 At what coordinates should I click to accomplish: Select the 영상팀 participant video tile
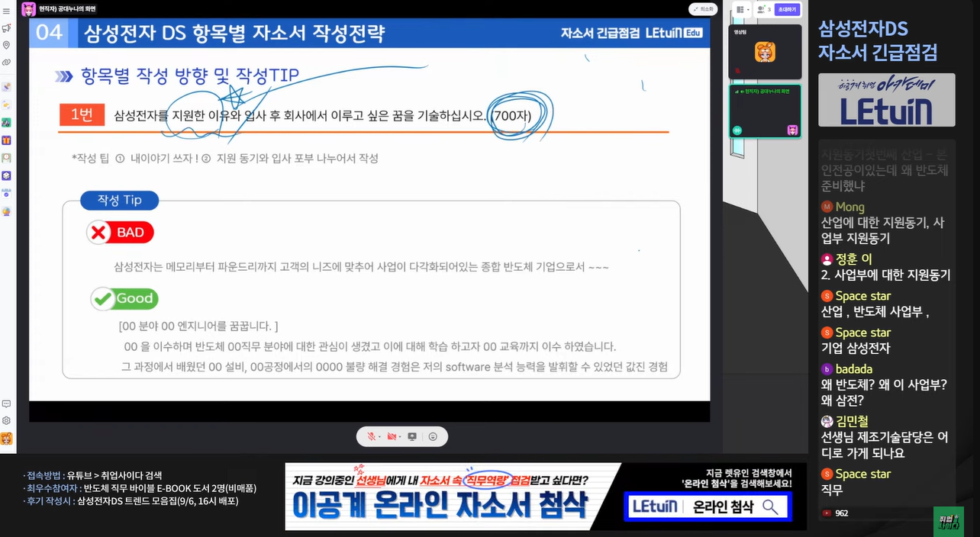pyautogui.click(x=765, y=52)
